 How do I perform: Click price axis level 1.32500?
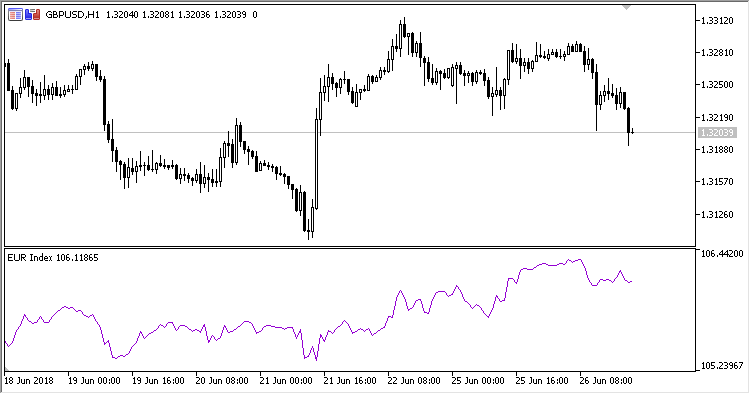tap(717, 85)
